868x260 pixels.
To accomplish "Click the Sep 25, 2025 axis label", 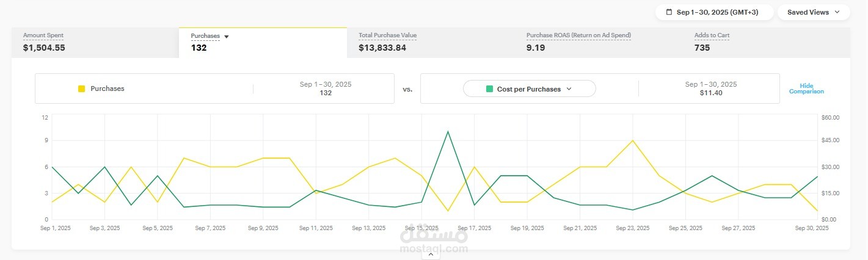I will click(685, 228).
